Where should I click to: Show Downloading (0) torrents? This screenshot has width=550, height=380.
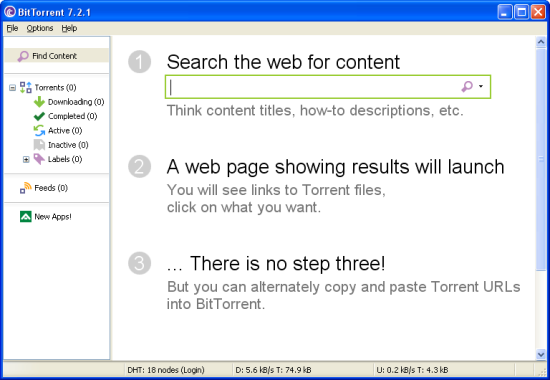[76, 102]
